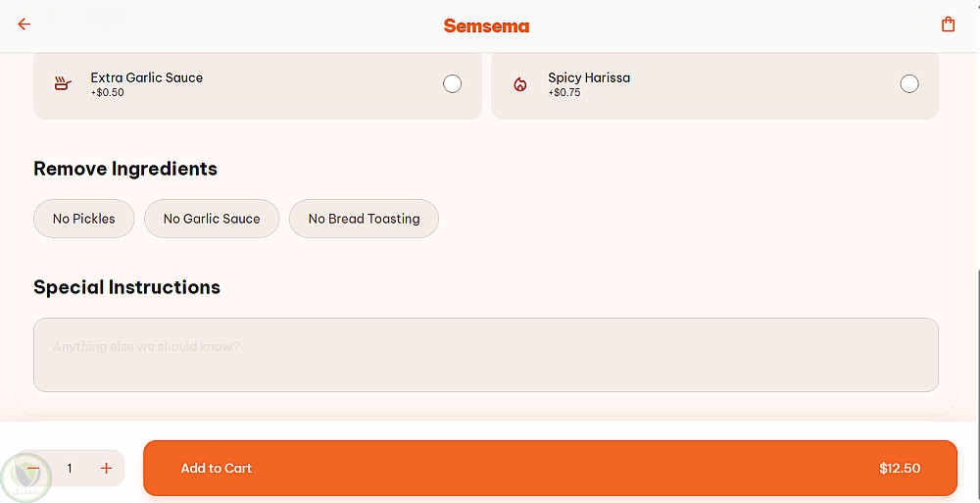
Task: Select the Spicy Harissa radio button
Action: (909, 84)
